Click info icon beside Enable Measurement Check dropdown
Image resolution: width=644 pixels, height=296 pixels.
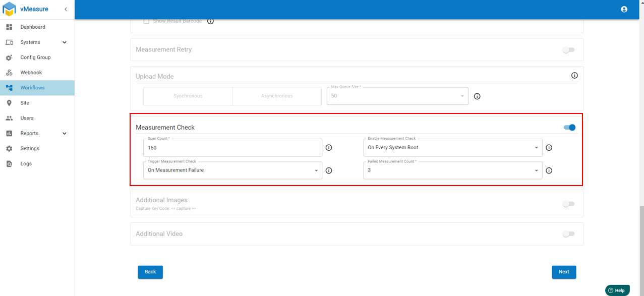pos(549,148)
